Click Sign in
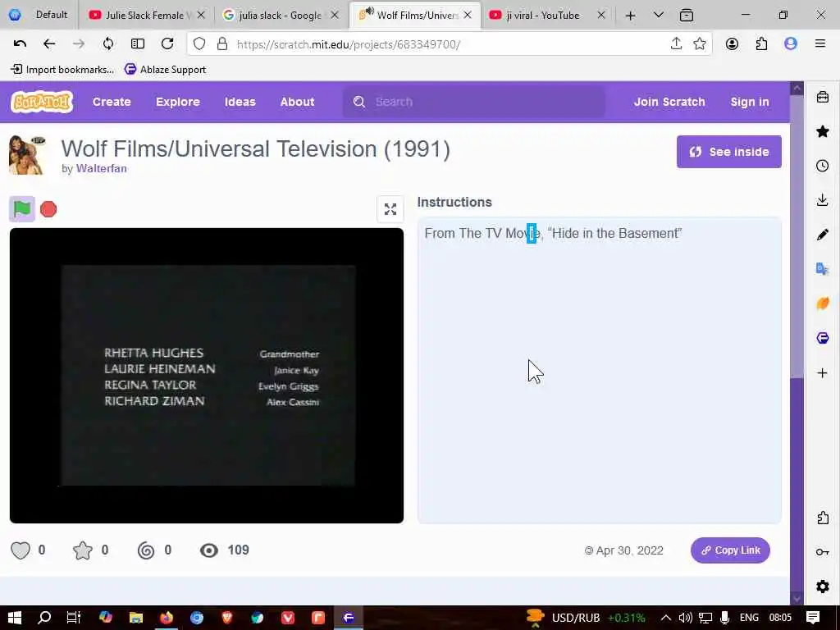Screen dimensions: 840x630 (750, 102)
